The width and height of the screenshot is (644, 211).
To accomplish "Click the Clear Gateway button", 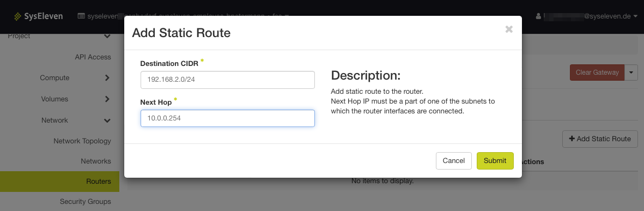I will pyautogui.click(x=597, y=73).
